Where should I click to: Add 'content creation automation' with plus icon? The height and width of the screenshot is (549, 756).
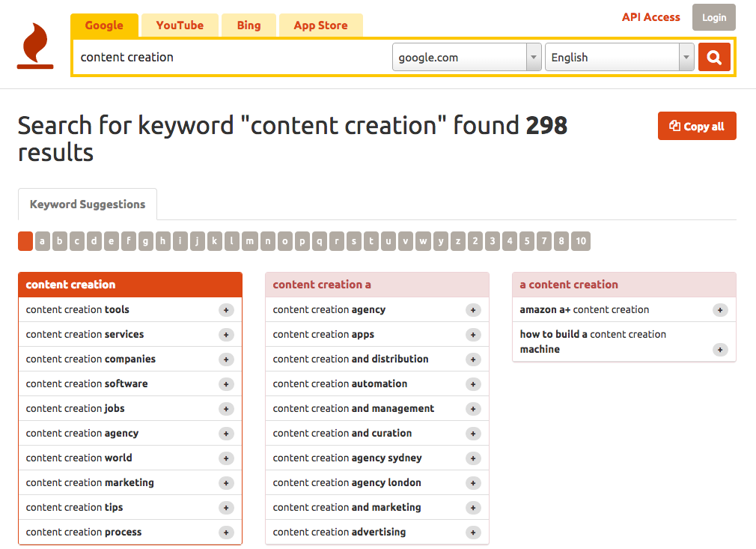tap(473, 384)
